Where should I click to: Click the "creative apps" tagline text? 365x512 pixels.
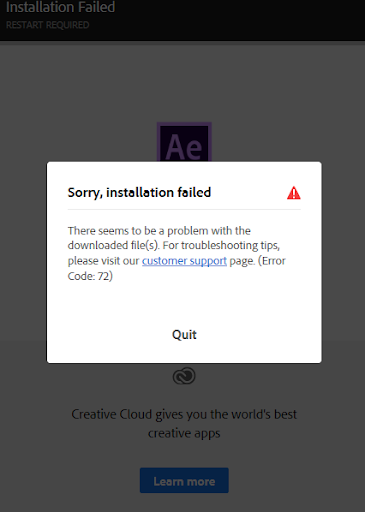tap(184, 433)
